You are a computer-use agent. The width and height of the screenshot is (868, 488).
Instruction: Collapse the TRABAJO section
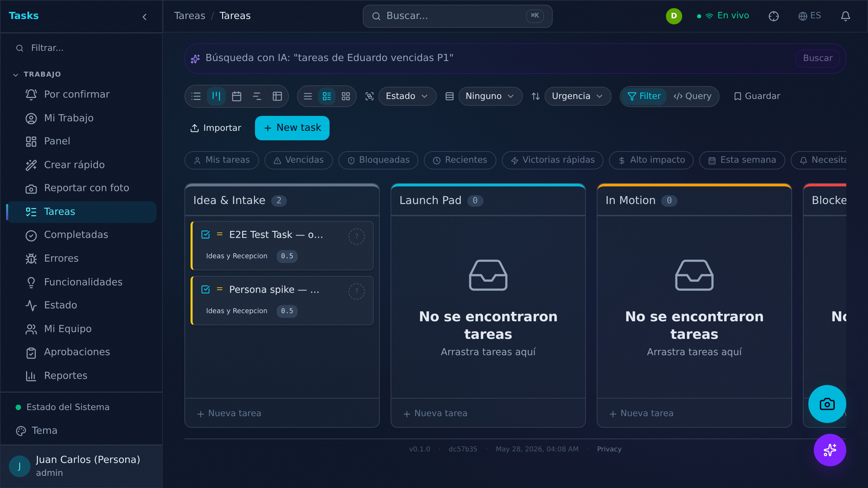[37, 74]
